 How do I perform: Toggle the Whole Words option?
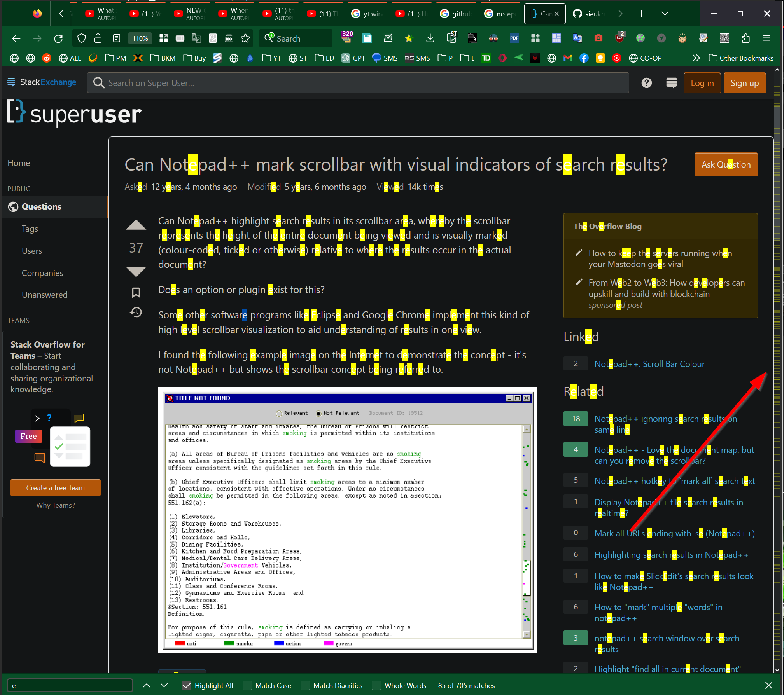376,685
